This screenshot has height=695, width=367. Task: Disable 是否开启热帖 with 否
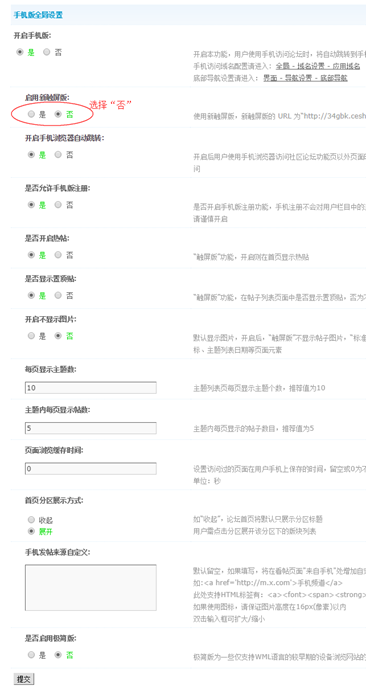tap(58, 255)
